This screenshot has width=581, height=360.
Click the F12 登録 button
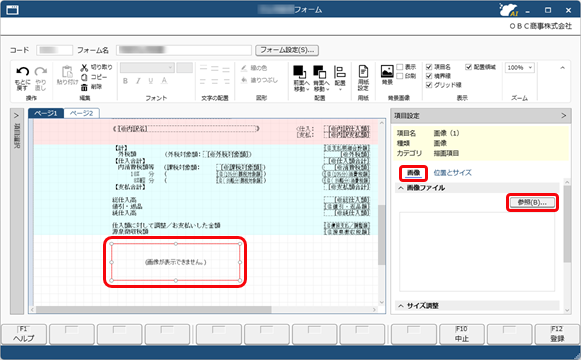(557, 334)
